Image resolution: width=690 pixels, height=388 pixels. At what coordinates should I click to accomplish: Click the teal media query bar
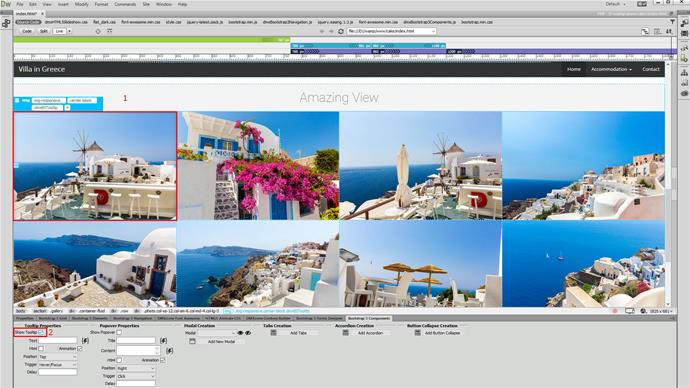click(x=368, y=45)
